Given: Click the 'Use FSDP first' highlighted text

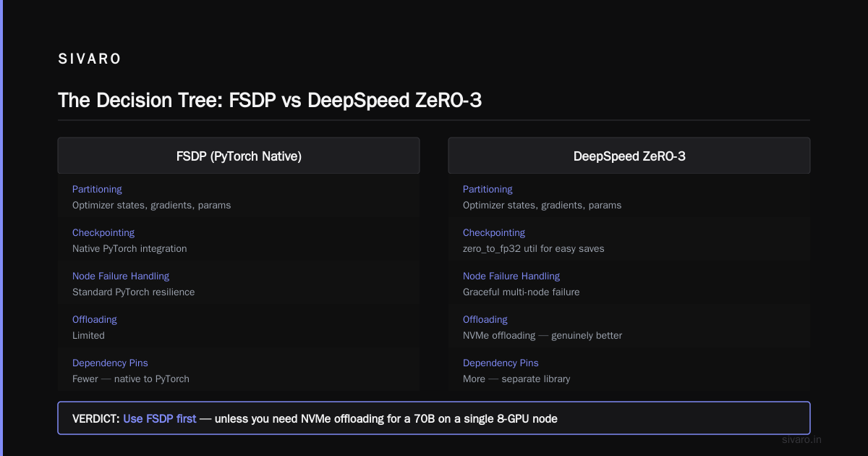Looking at the screenshot, I should (x=160, y=418).
